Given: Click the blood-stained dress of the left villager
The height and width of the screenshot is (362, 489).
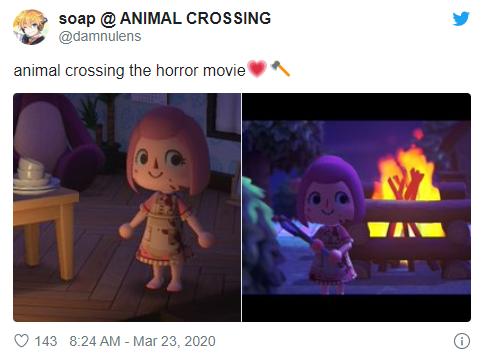Looking at the screenshot, I should click(164, 228).
